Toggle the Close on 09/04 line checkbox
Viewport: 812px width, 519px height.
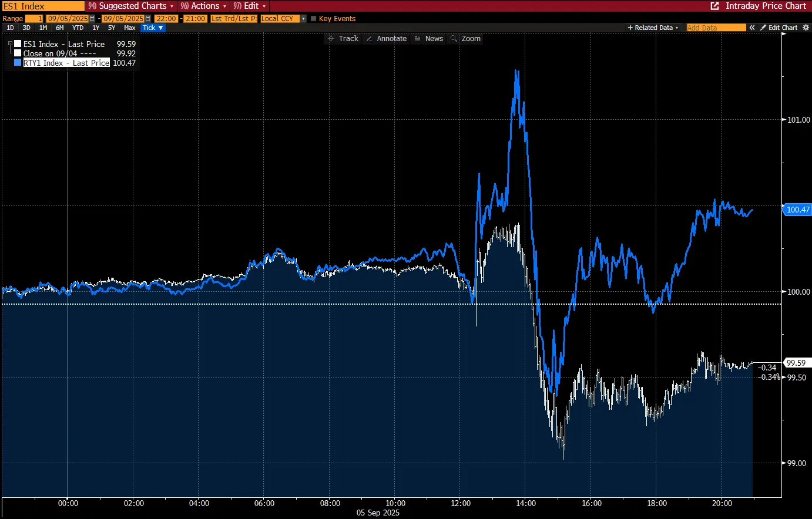18,53
